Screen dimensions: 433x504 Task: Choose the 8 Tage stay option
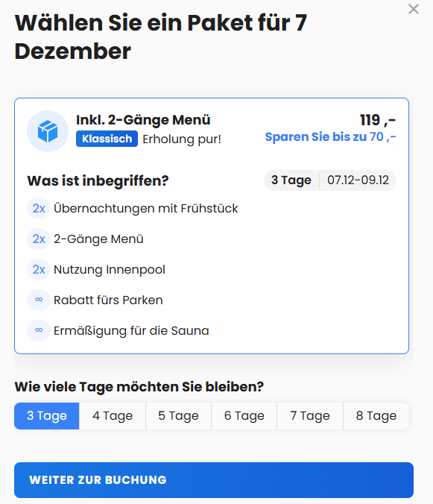(x=376, y=416)
